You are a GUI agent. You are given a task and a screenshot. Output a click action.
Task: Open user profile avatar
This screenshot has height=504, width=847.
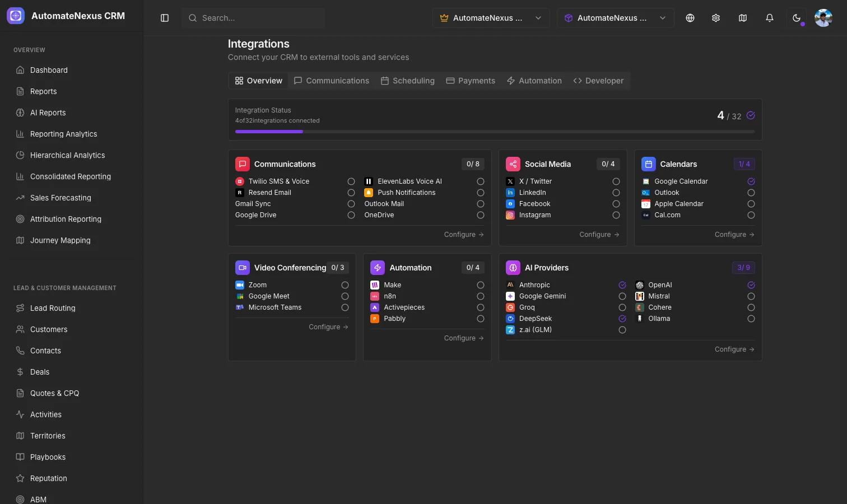pyautogui.click(x=823, y=18)
